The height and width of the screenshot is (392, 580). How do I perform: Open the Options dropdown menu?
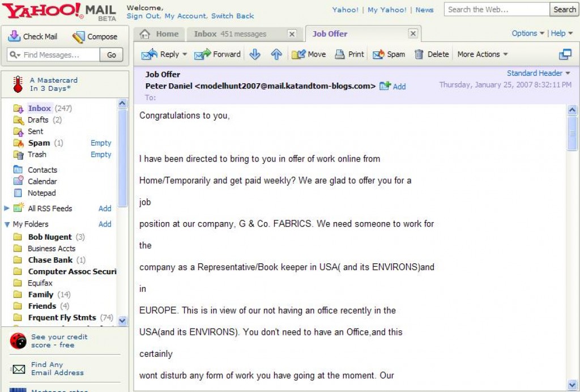pyautogui.click(x=528, y=33)
